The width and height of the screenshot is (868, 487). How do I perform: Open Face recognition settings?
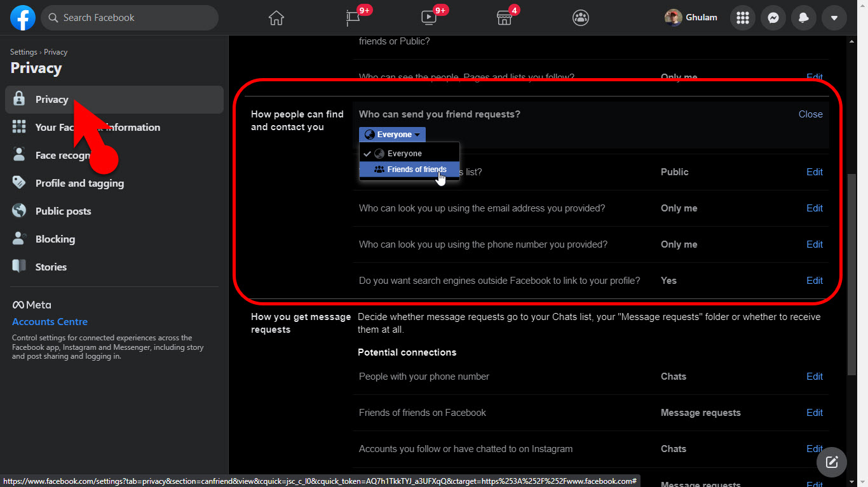[x=114, y=156]
